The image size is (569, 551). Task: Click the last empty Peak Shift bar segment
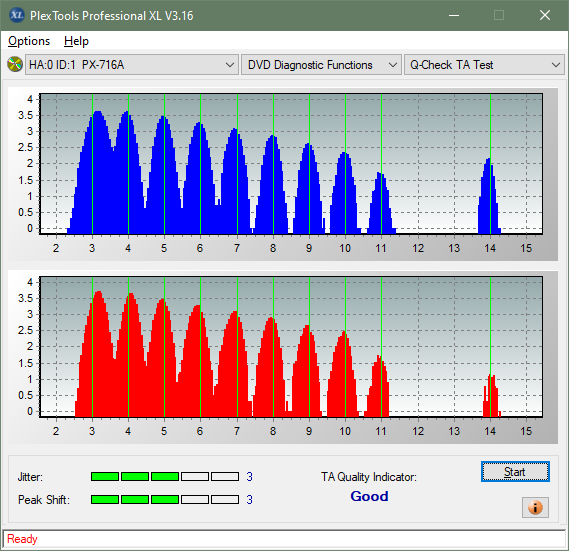pos(225,499)
